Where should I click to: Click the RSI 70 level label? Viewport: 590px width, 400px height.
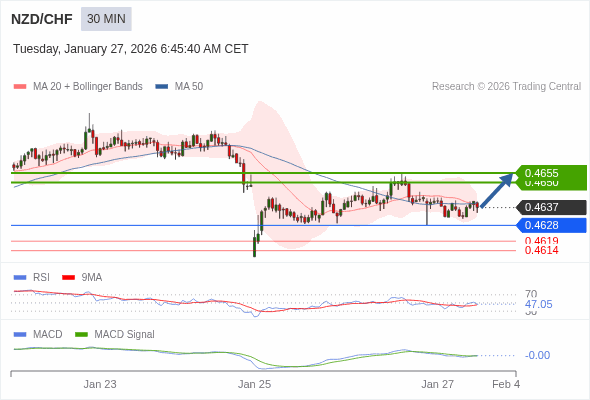531,294
